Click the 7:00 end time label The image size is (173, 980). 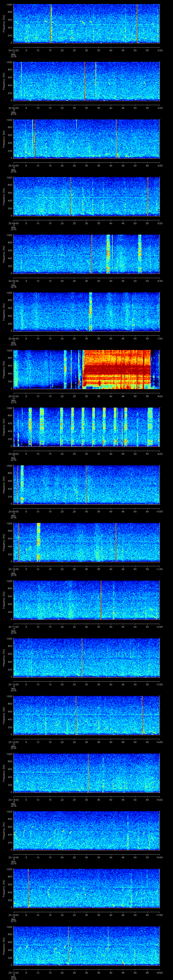[x=160, y=339]
